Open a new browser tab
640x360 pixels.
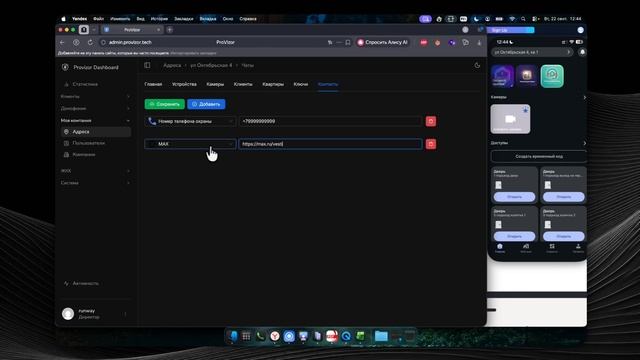170,30
